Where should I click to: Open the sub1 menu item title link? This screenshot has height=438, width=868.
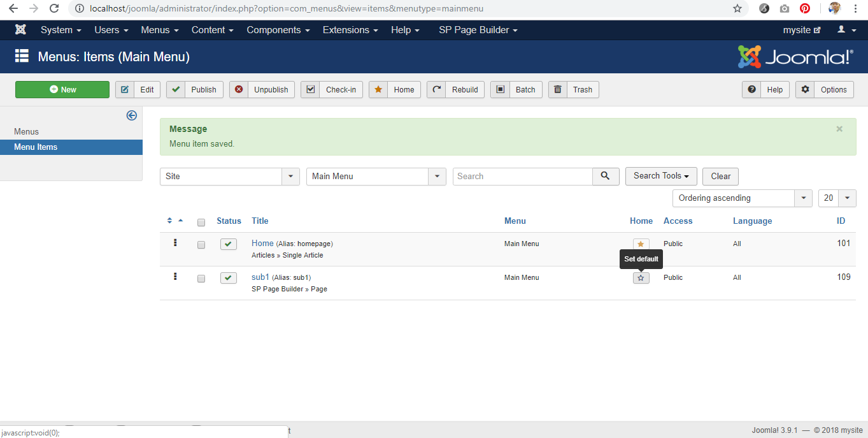coord(260,277)
